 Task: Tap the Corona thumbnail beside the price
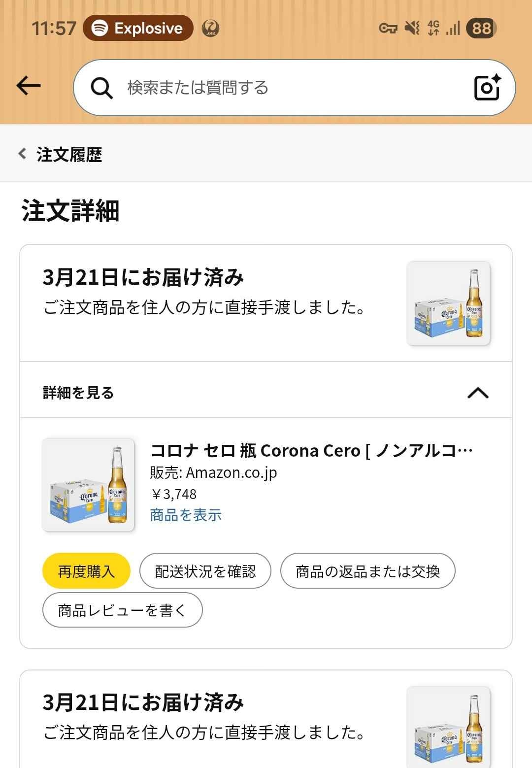(x=88, y=485)
